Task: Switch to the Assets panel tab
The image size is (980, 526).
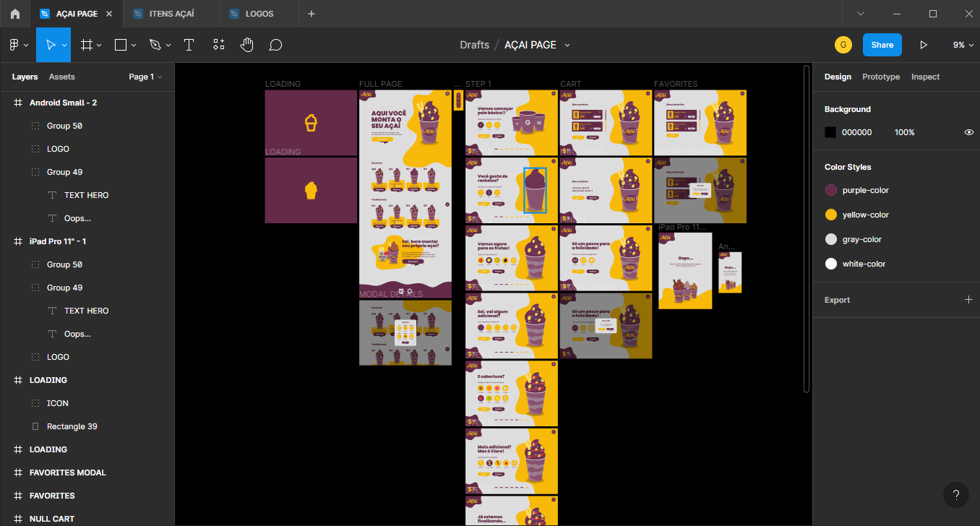Action: [61, 77]
